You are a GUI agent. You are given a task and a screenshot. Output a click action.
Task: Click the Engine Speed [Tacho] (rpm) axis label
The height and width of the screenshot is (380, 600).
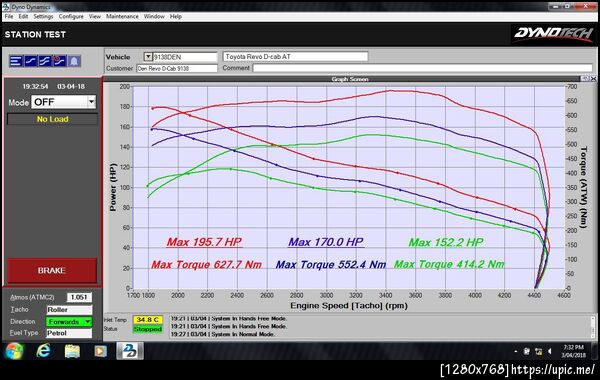click(x=349, y=305)
